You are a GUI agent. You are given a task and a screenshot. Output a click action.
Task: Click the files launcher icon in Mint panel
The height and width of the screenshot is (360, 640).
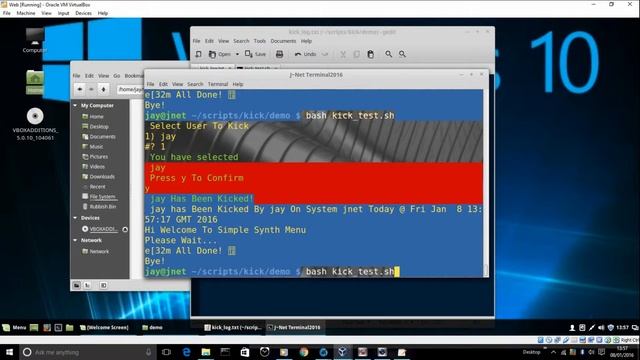pos(69,327)
